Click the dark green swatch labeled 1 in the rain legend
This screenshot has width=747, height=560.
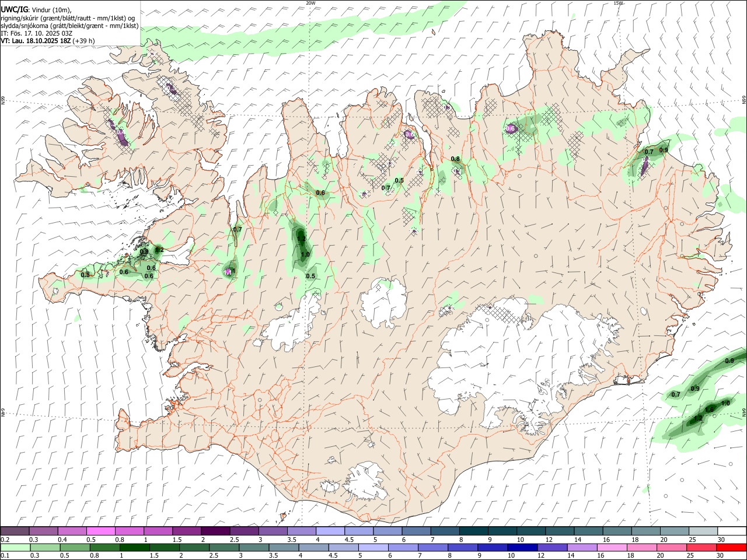click(134, 547)
